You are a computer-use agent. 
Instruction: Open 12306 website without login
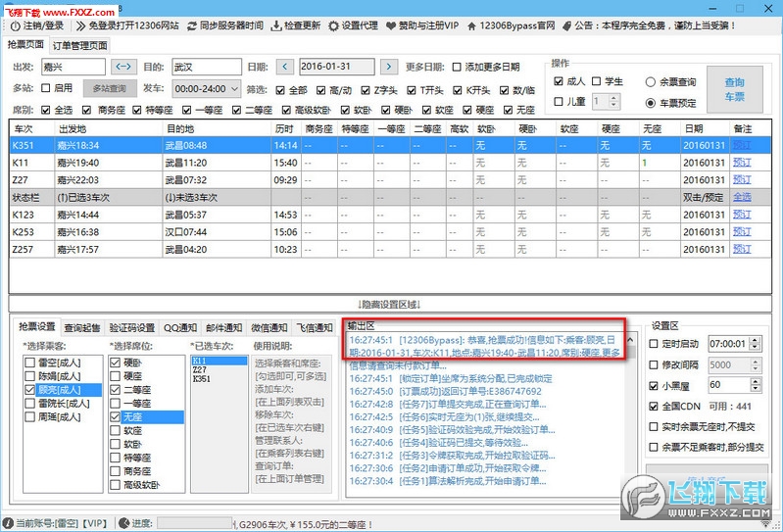[127, 25]
